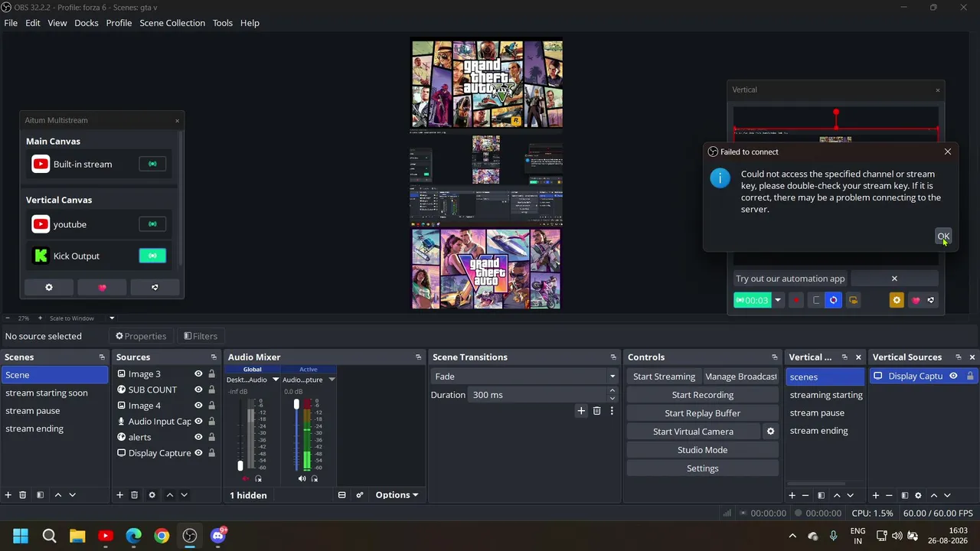Open Vertical dock orange settings gear
This screenshot has height=551, width=980.
point(897,300)
